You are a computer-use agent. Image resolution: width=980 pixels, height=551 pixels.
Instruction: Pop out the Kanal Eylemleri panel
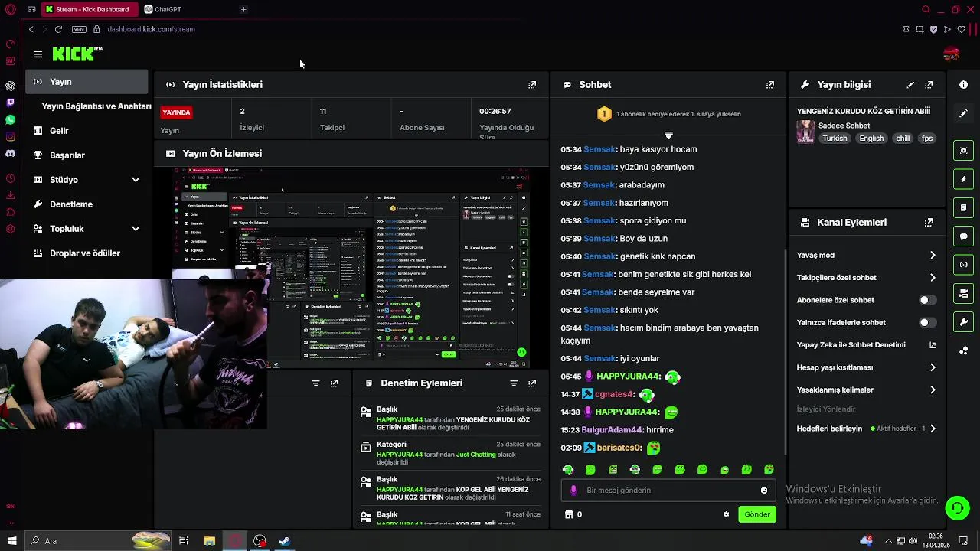point(929,223)
